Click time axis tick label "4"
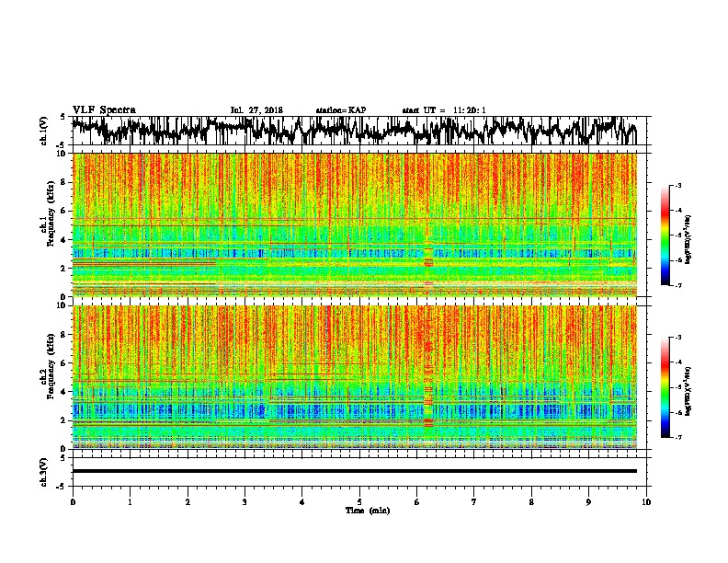The height and width of the screenshot is (563, 728). pos(301,502)
